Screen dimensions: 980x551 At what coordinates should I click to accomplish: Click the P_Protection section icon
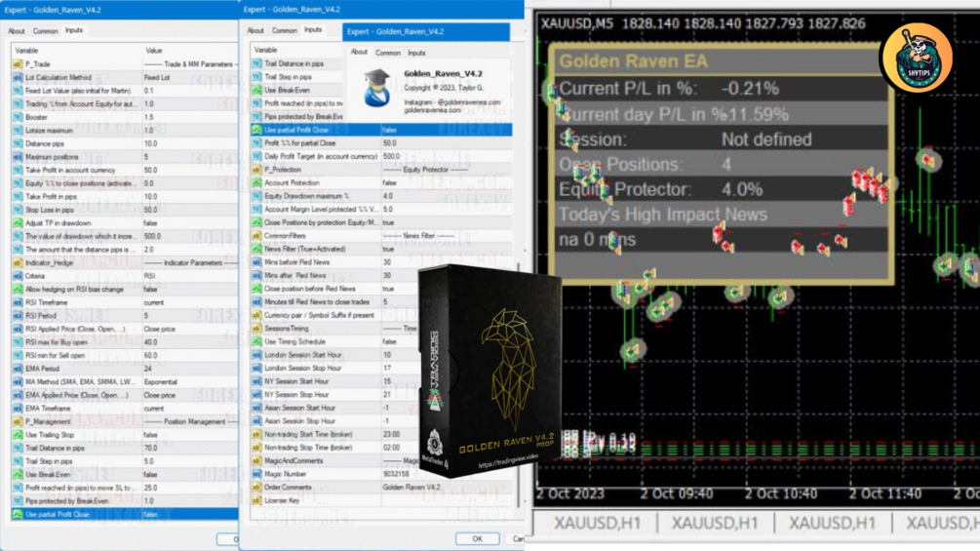point(256,170)
